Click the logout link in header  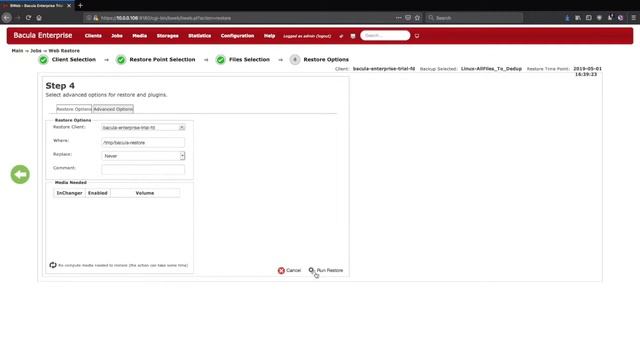(323, 36)
